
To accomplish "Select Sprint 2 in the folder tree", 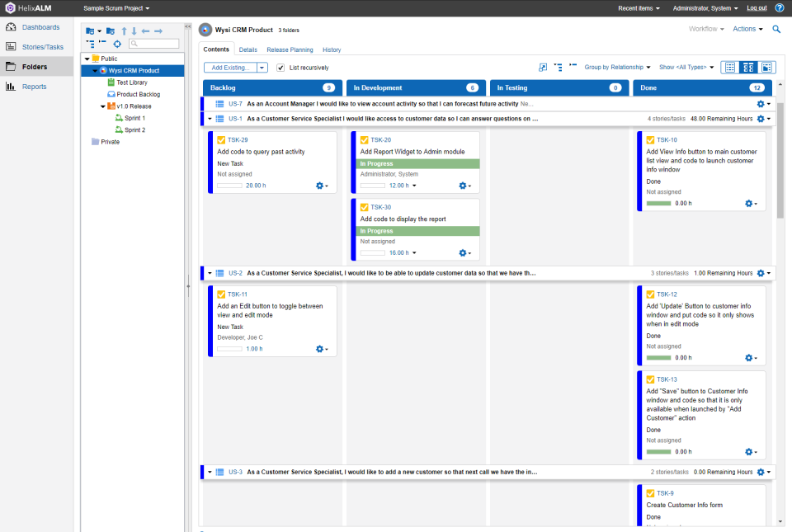I will click(134, 130).
